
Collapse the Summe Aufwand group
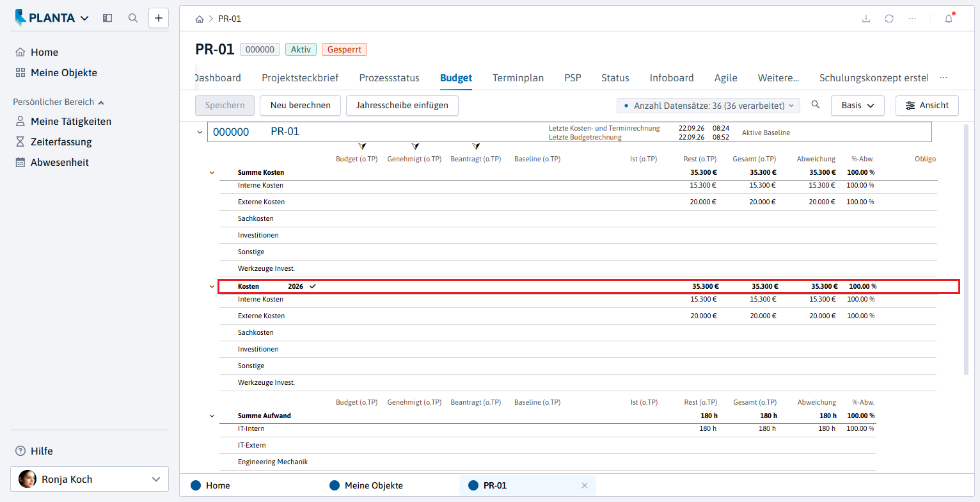coord(212,416)
